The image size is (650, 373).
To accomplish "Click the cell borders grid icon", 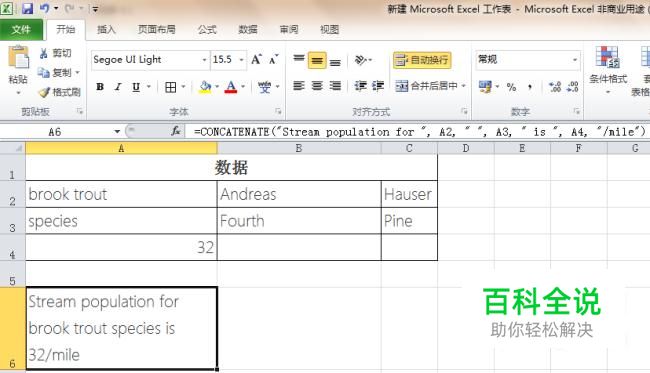I will coord(170,87).
